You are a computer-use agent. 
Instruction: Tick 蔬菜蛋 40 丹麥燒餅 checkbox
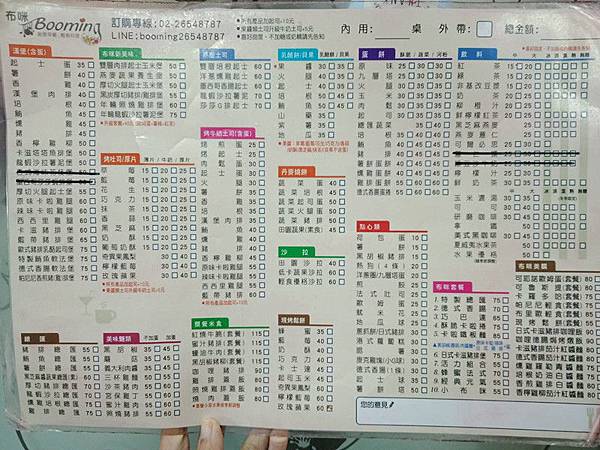[342, 183]
